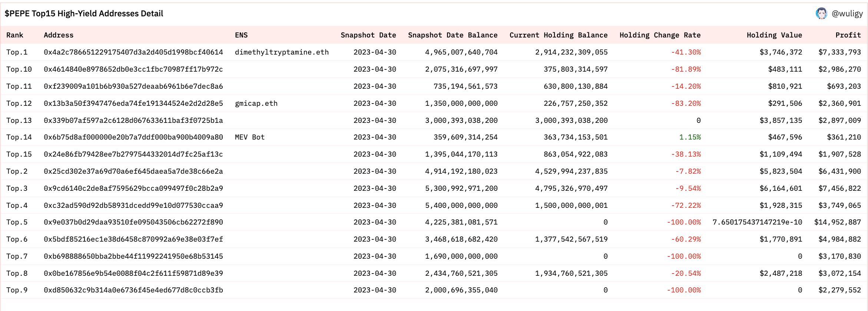Viewport: 868px width, 311px height.
Task: Sort by the Profit column header
Action: click(x=848, y=35)
